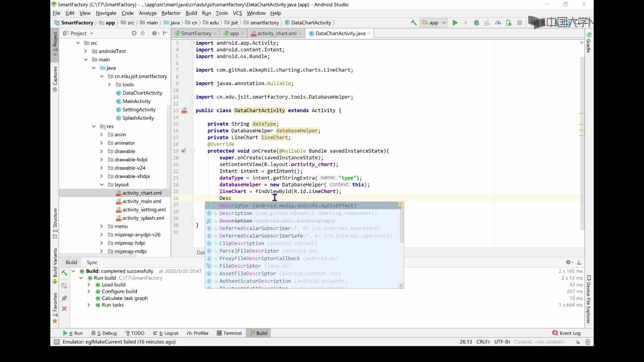The width and height of the screenshot is (644, 362).
Task: Collapse the layout folder
Action: (x=101, y=185)
